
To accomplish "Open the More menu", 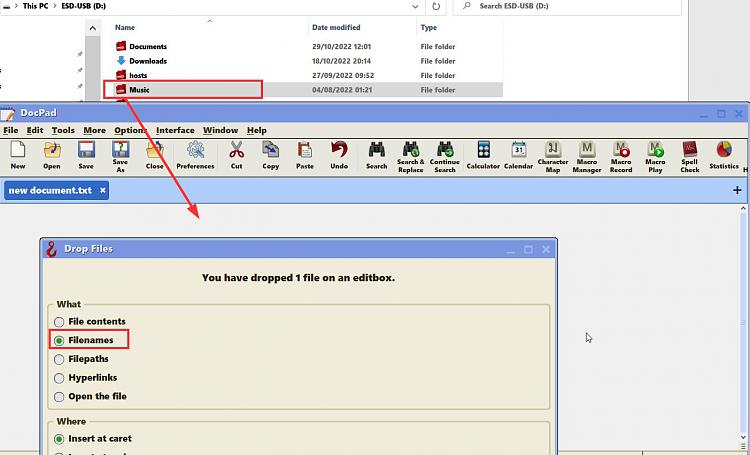I will tap(95, 130).
